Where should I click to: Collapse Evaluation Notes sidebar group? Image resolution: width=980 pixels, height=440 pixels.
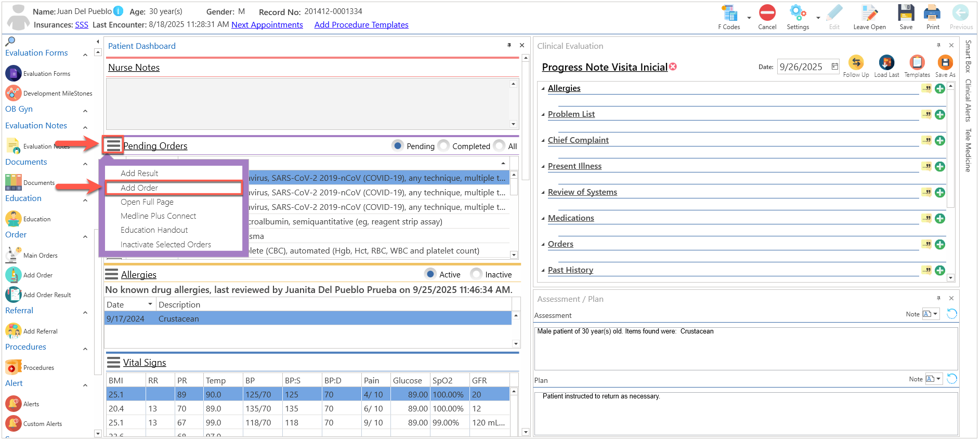tap(85, 127)
